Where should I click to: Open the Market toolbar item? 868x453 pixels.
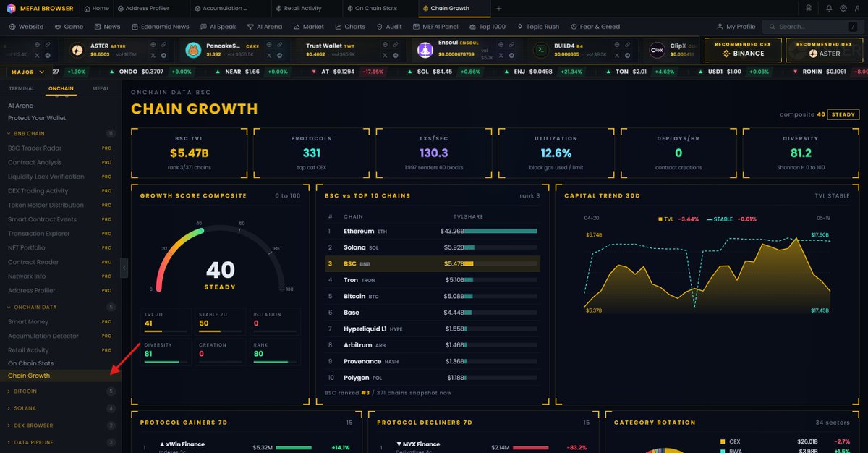coord(308,27)
